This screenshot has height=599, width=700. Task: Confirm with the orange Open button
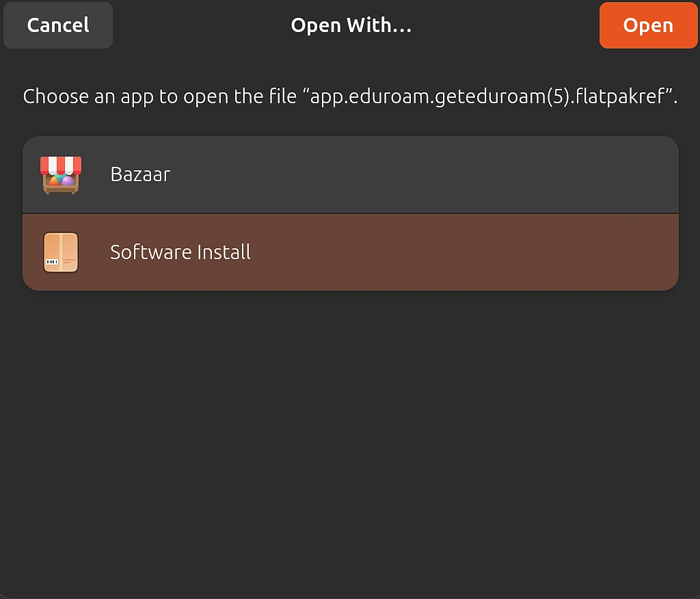(x=648, y=25)
